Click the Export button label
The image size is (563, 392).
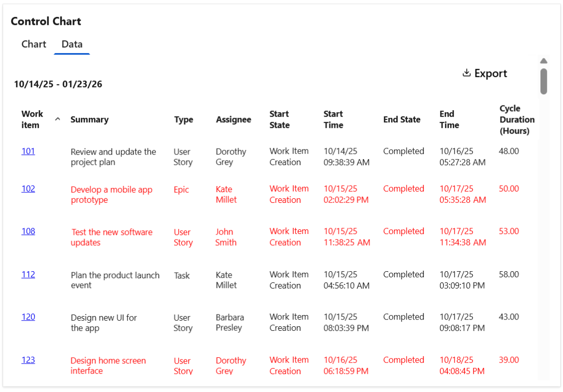tap(491, 73)
